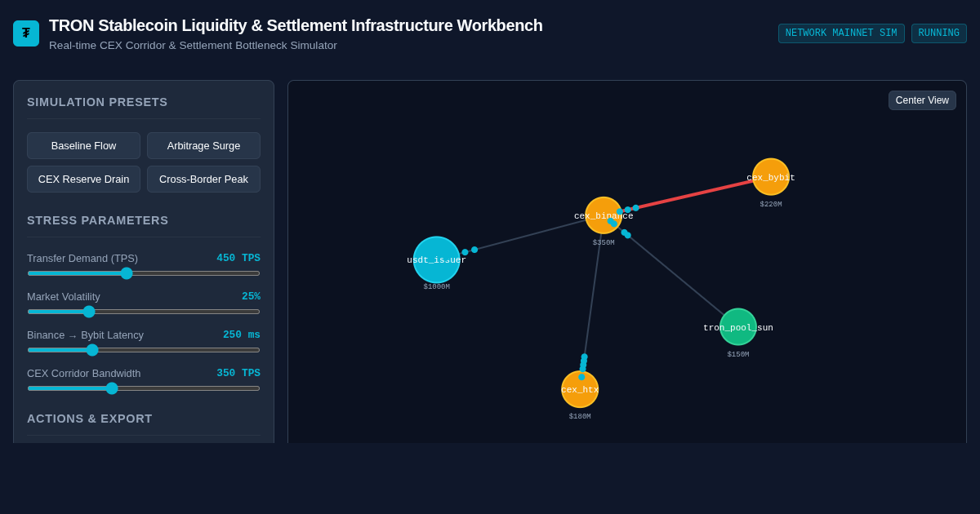Adjust the Binance to Bybit Latency slider
Viewport: 980px width, 514px height.
click(x=144, y=350)
